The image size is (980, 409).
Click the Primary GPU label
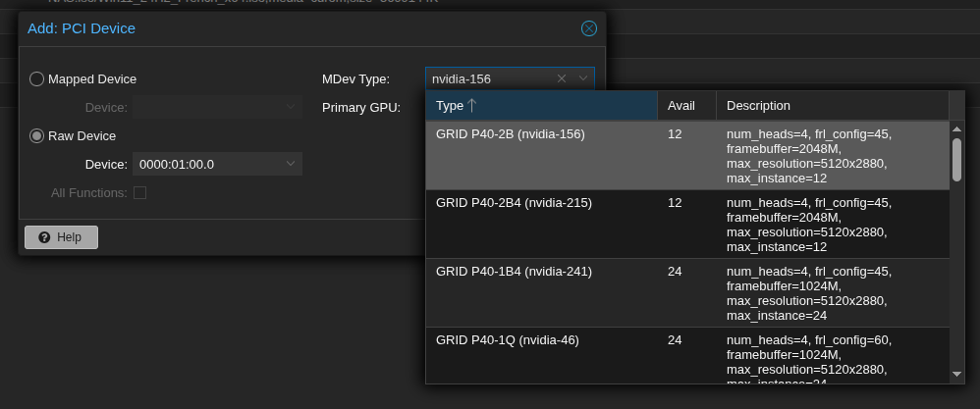(x=360, y=108)
